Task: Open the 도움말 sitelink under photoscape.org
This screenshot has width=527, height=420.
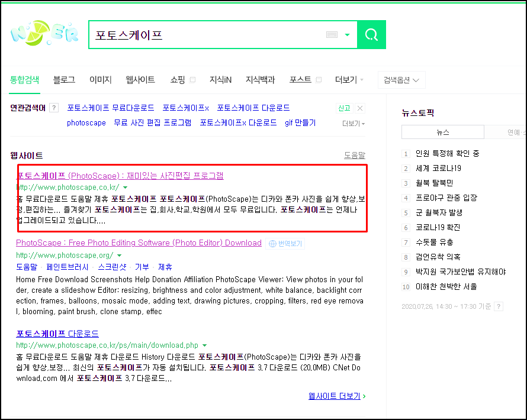Action: coord(27,267)
